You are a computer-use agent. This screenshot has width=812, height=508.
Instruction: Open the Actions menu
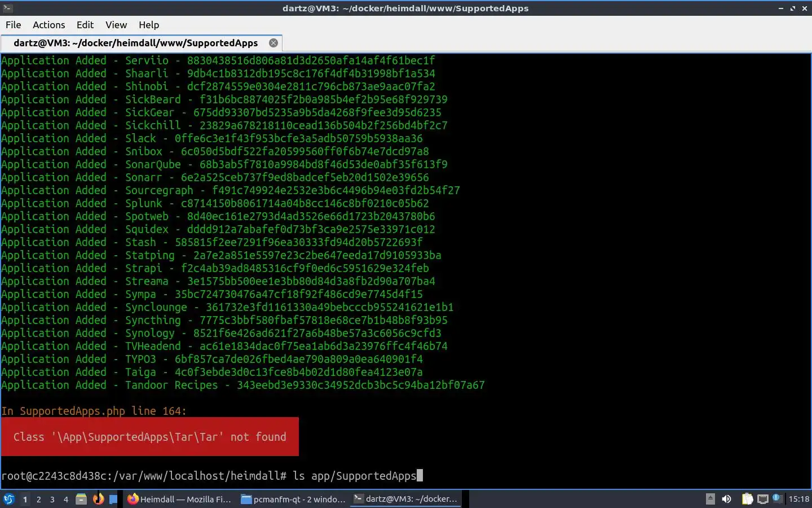[48, 25]
